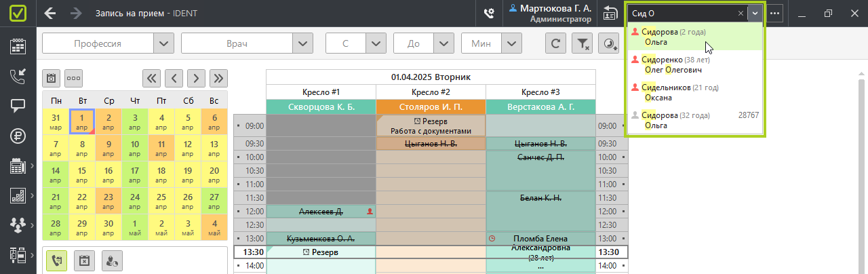Select calendar day 1 апр
868x274 pixels.
click(82, 122)
